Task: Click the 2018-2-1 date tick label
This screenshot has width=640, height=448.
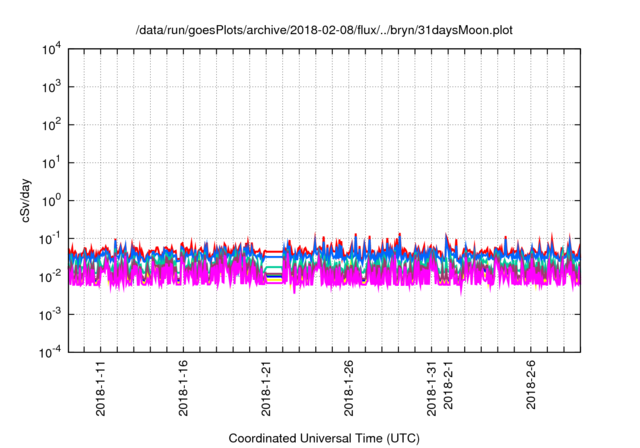Action: click(x=448, y=391)
